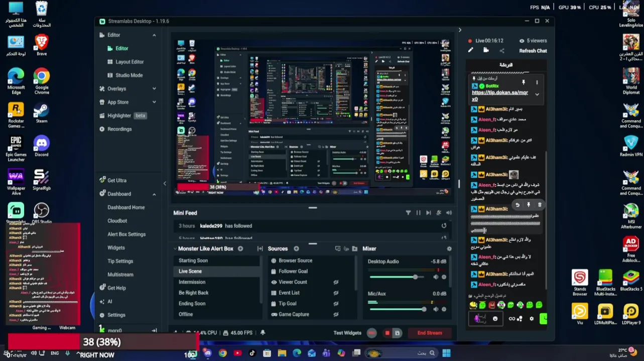Expand the App Store sidebar section

pos(154,102)
